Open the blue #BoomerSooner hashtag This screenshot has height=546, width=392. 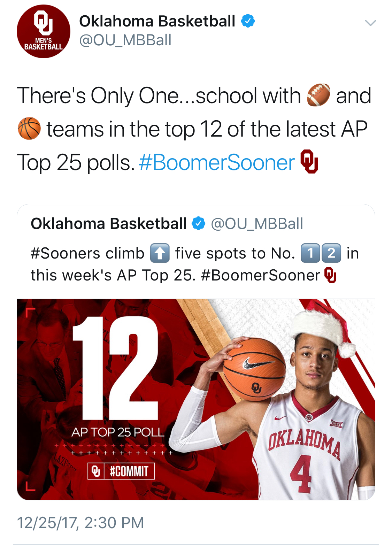pos(217,162)
